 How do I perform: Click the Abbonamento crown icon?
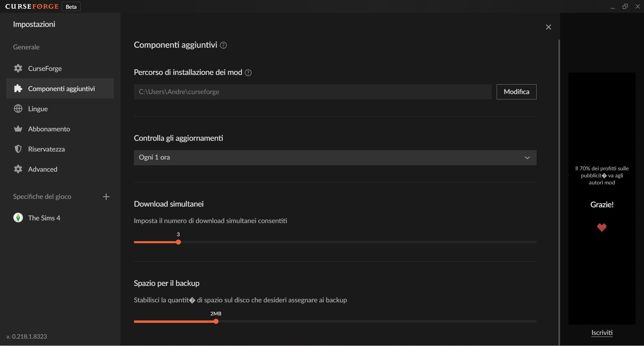point(18,129)
